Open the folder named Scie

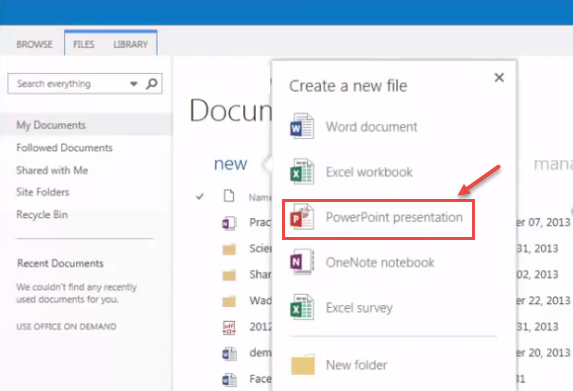click(261, 248)
